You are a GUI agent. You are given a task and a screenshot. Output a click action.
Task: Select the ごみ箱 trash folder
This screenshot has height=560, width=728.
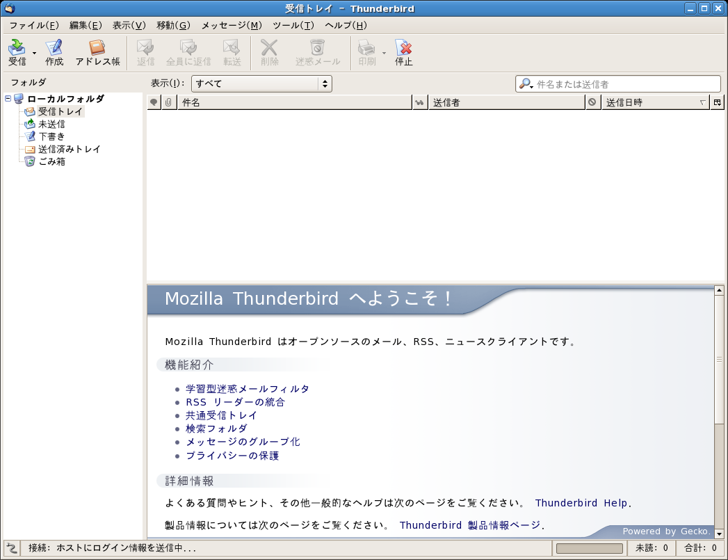[x=51, y=161]
